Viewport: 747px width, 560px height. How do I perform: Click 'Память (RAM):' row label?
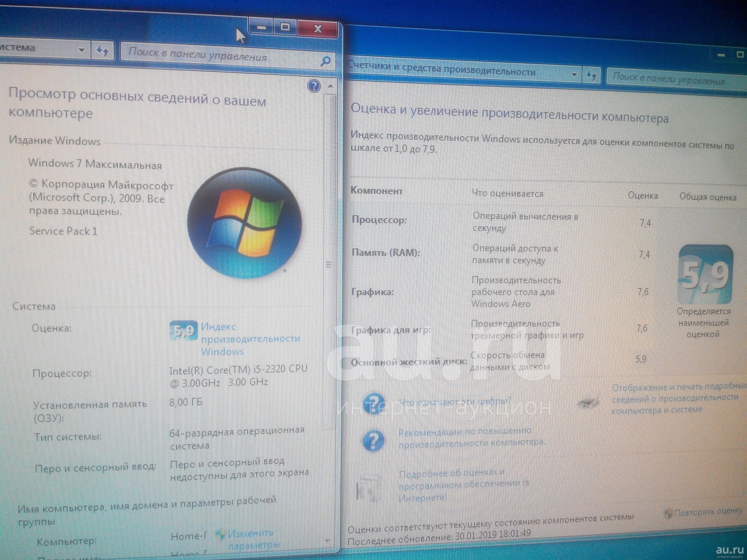386,253
